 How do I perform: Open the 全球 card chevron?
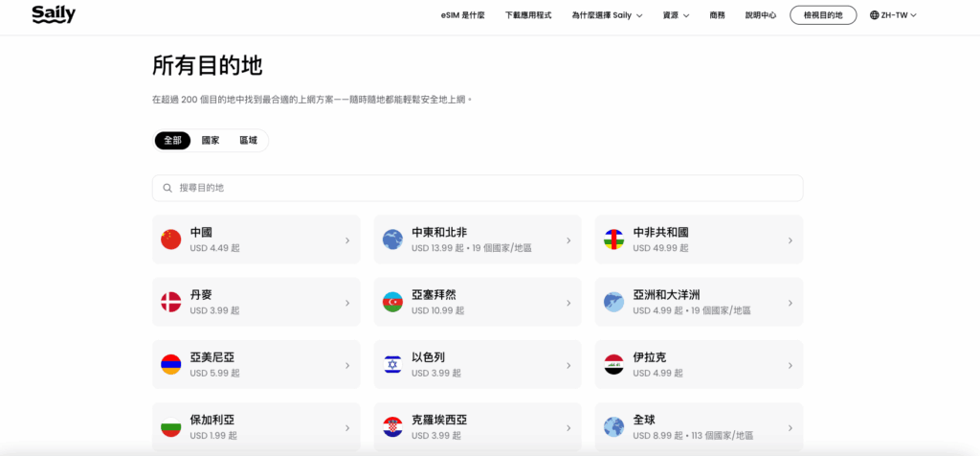(790, 428)
